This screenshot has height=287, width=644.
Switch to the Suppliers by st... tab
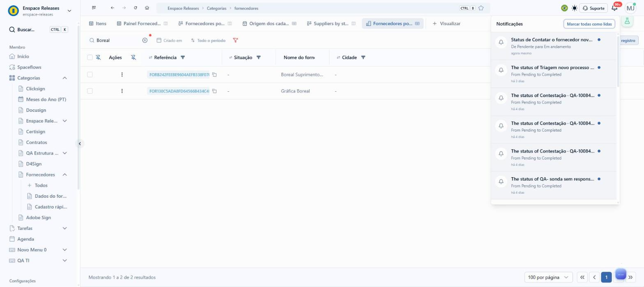tap(331, 23)
